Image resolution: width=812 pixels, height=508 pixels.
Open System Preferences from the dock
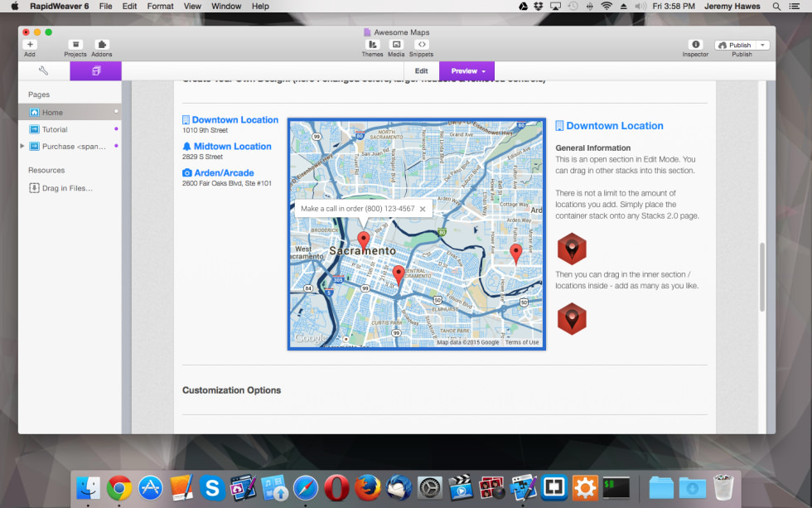(430, 488)
